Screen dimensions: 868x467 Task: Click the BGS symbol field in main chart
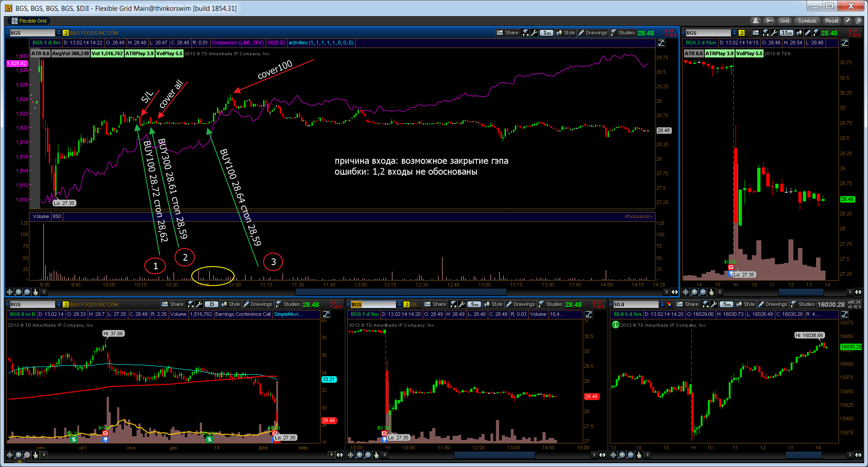pyautogui.click(x=32, y=33)
